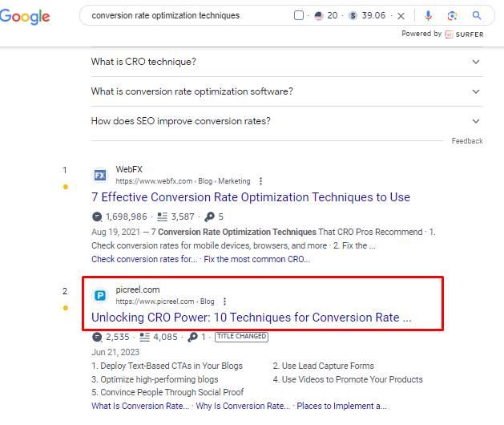Expand "How does SEO improve conversion rates?"
The image size is (504, 425).
point(287,121)
